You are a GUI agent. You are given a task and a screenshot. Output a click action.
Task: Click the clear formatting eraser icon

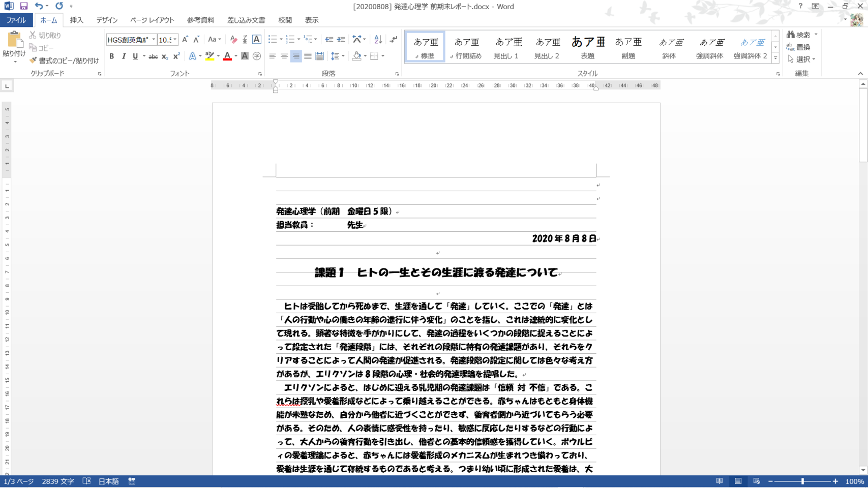[233, 40]
